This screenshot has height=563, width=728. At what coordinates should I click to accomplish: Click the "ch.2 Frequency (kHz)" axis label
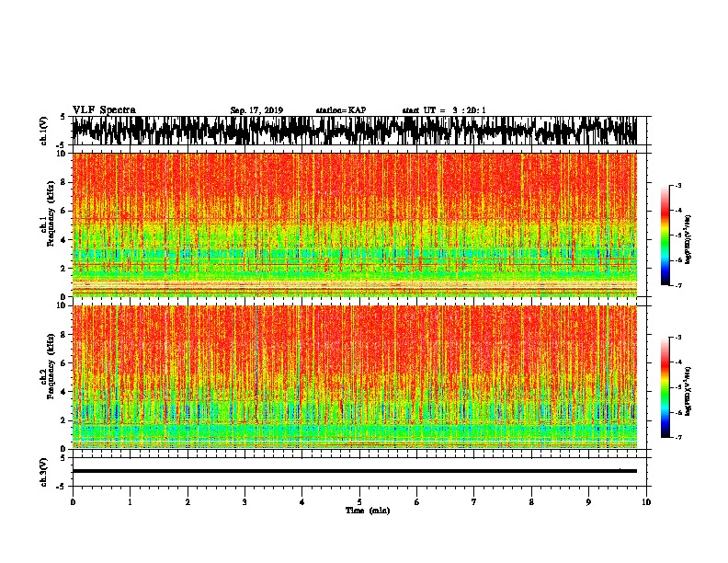coord(49,365)
